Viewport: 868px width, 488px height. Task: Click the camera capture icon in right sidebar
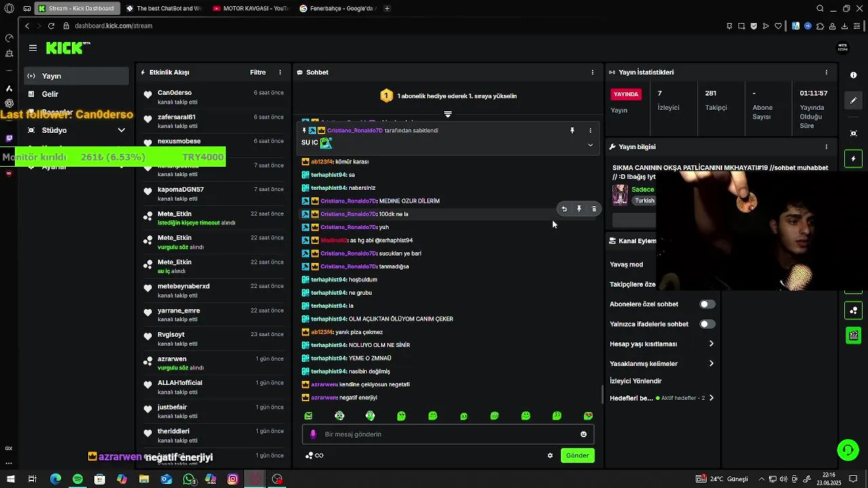pos(854,134)
